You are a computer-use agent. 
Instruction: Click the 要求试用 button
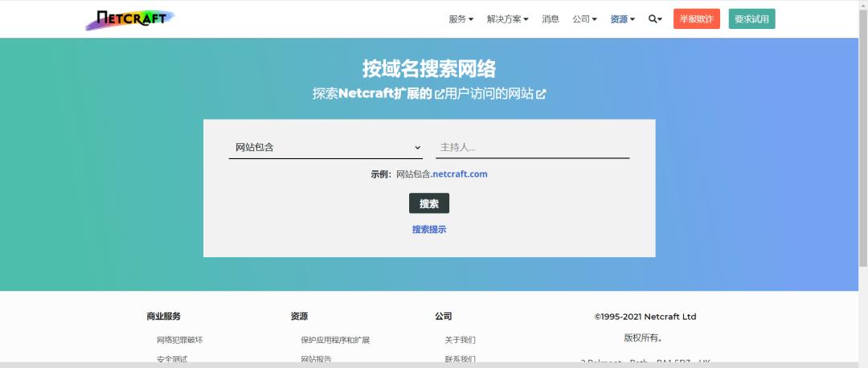751,18
